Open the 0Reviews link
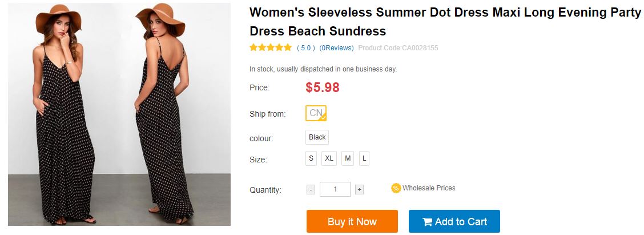The height and width of the screenshot is (235, 644). click(x=336, y=48)
